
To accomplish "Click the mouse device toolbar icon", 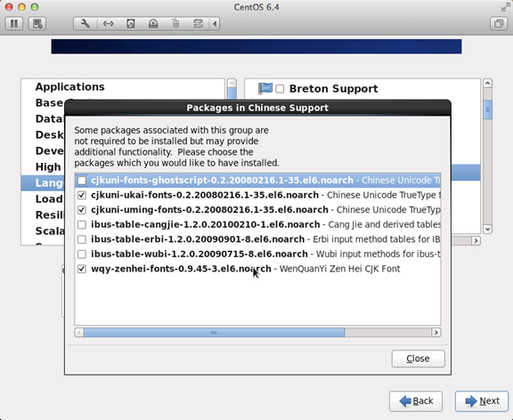I will (175, 24).
